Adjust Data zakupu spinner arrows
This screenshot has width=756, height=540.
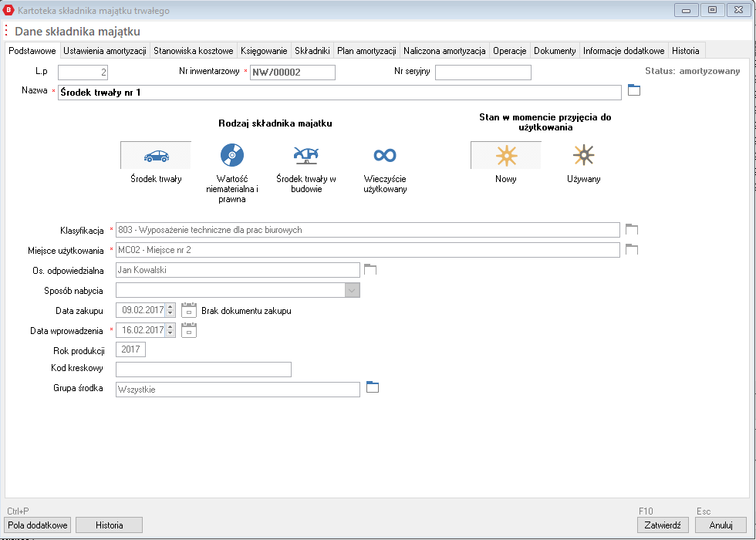[170, 310]
